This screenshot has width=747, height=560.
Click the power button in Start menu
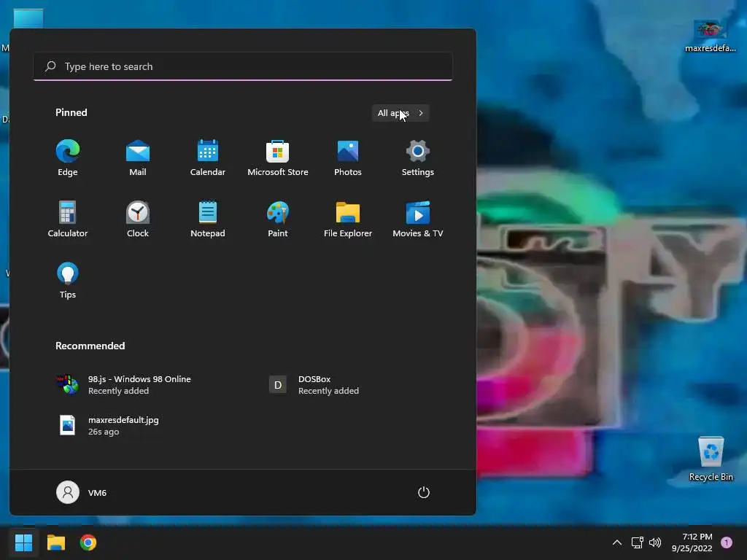(424, 492)
